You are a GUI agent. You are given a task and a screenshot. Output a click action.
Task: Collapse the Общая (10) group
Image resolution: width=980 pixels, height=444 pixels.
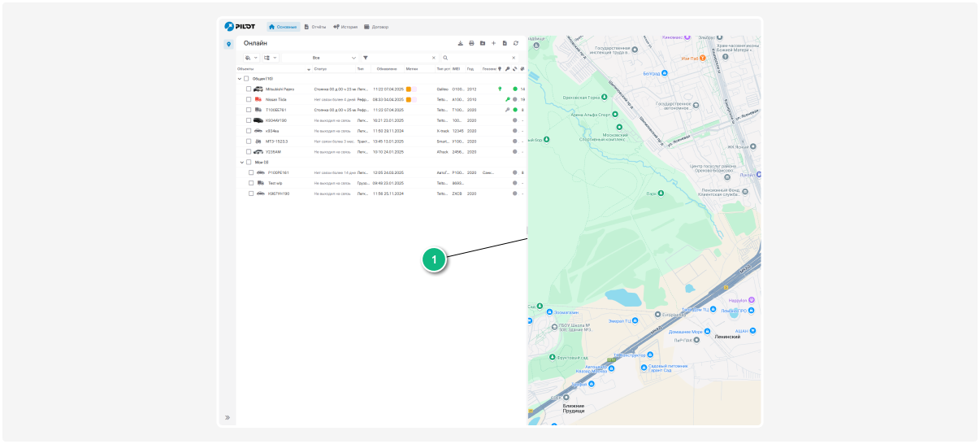(239, 79)
